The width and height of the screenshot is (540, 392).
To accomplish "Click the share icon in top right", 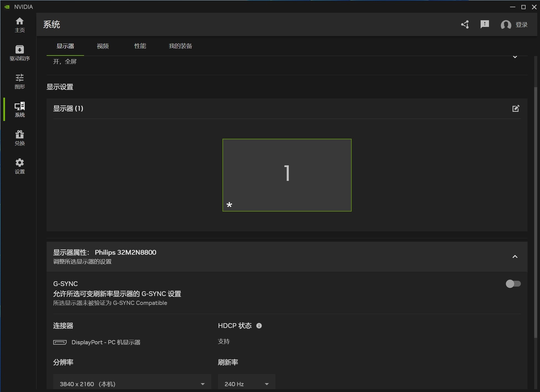I will [465, 24].
